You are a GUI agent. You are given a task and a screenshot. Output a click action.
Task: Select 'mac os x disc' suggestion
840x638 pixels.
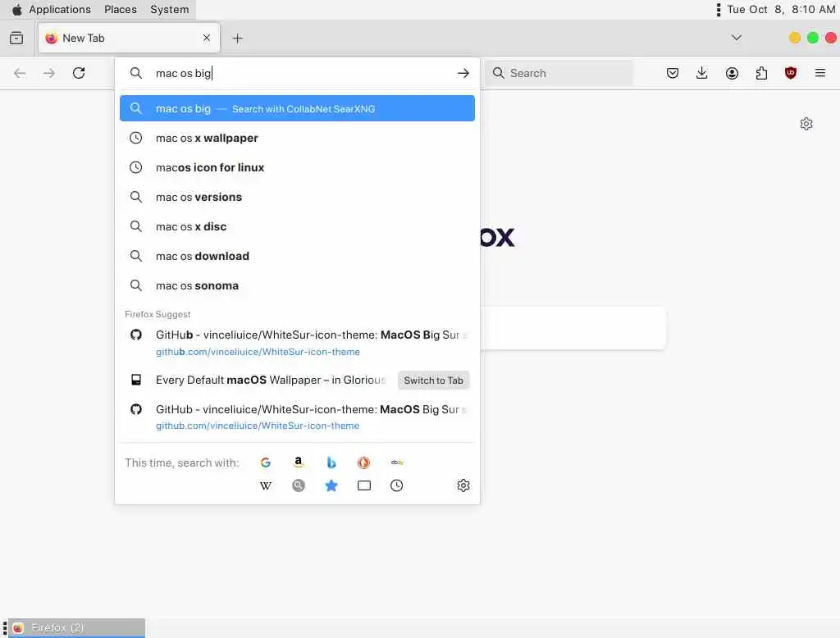pyautogui.click(x=297, y=226)
